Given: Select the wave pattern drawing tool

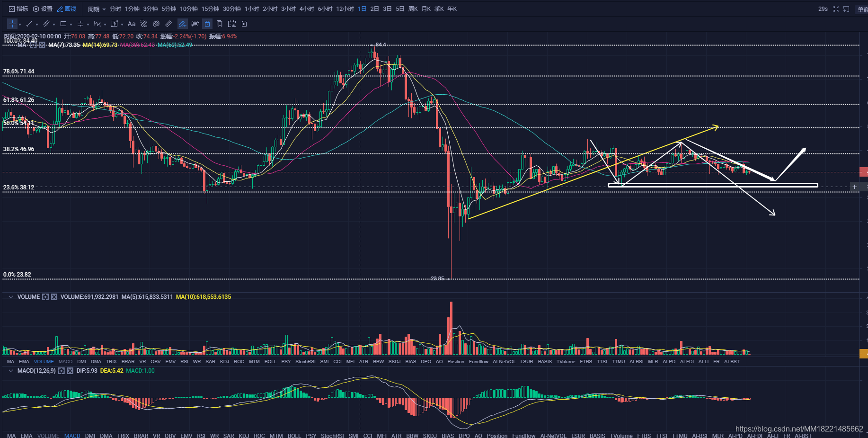Looking at the screenshot, I should [x=97, y=24].
